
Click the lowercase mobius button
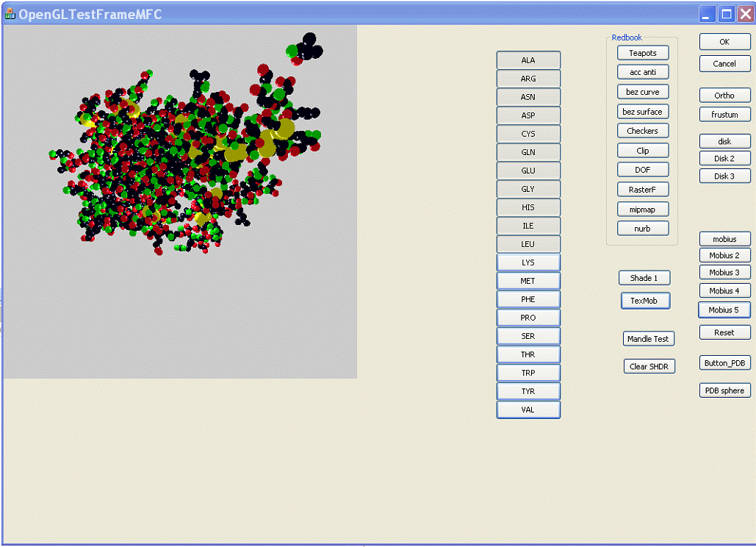724,239
